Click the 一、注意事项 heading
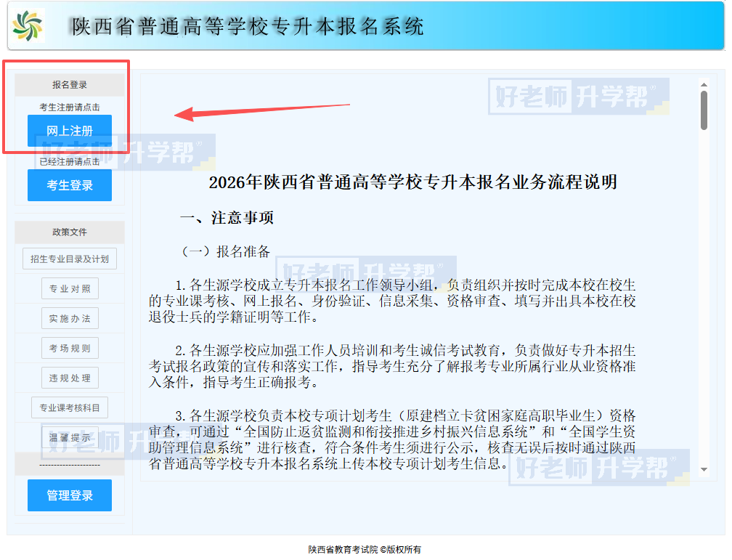Screen dimensions: 732x560 (x=227, y=218)
